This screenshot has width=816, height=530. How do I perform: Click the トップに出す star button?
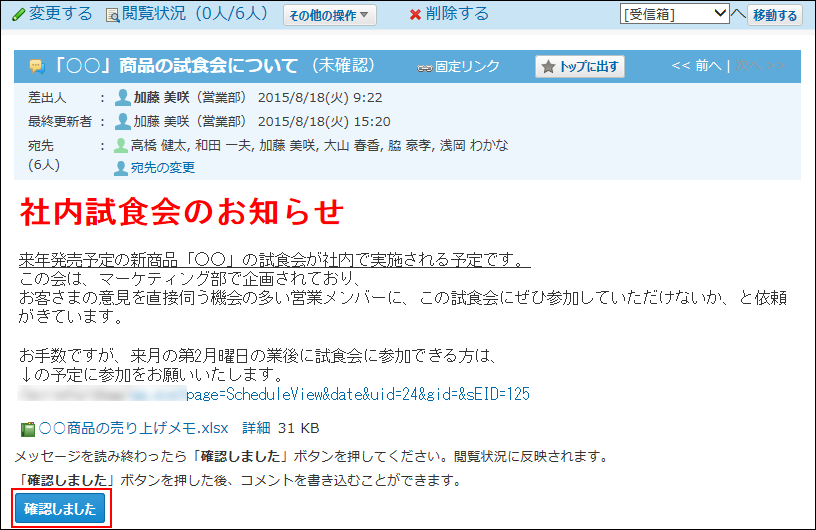(x=580, y=67)
